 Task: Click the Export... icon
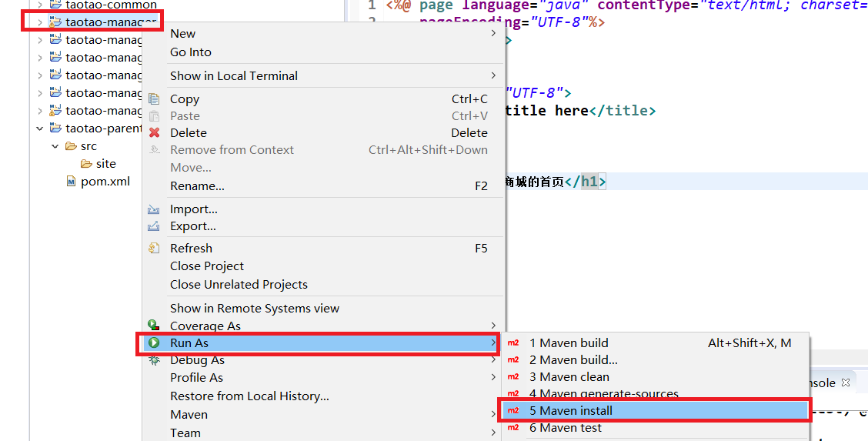click(153, 226)
